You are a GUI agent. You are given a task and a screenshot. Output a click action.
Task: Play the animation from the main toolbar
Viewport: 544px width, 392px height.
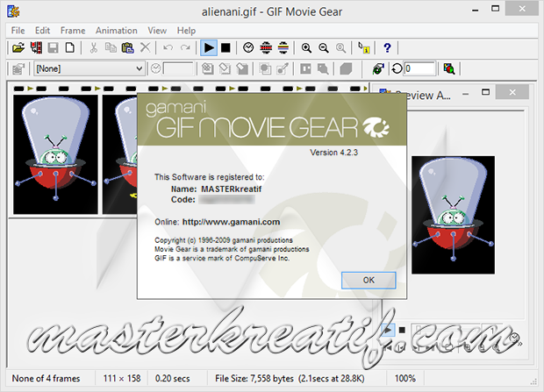[209, 47]
